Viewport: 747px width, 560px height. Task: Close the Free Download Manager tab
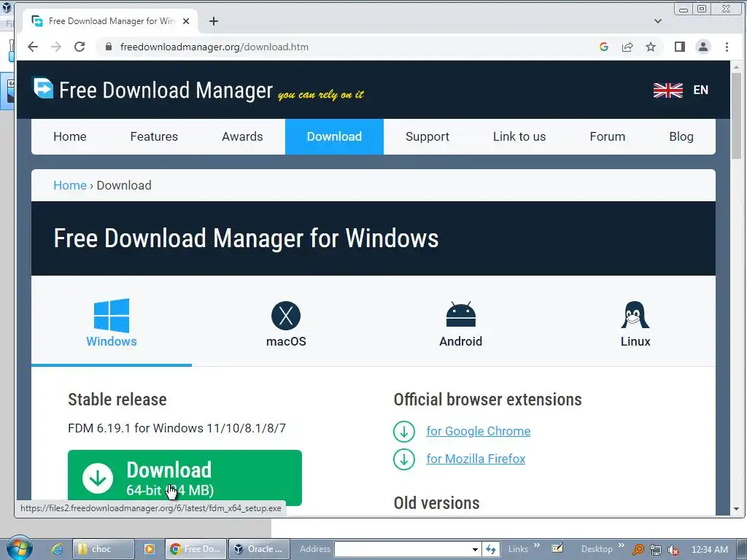click(186, 21)
